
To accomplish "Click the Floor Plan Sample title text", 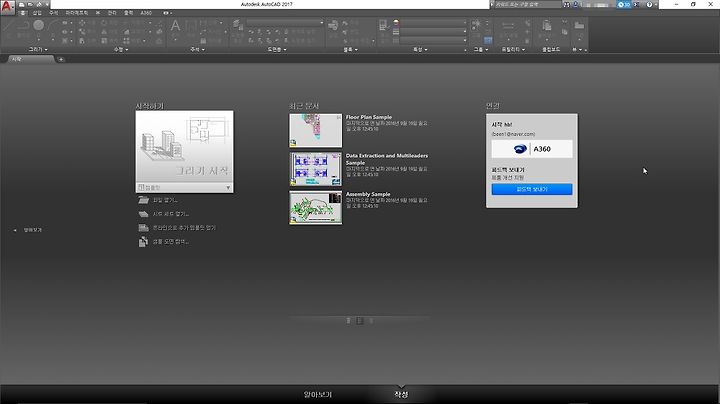I will point(369,117).
